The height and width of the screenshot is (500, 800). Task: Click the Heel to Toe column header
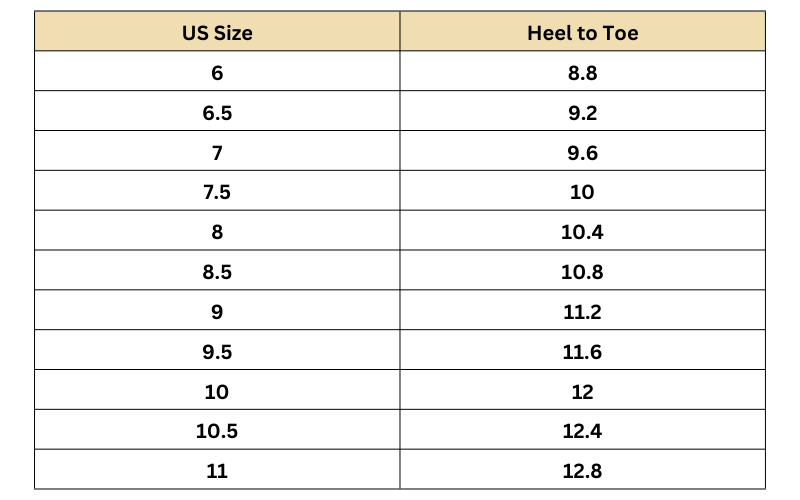tap(582, 32)
